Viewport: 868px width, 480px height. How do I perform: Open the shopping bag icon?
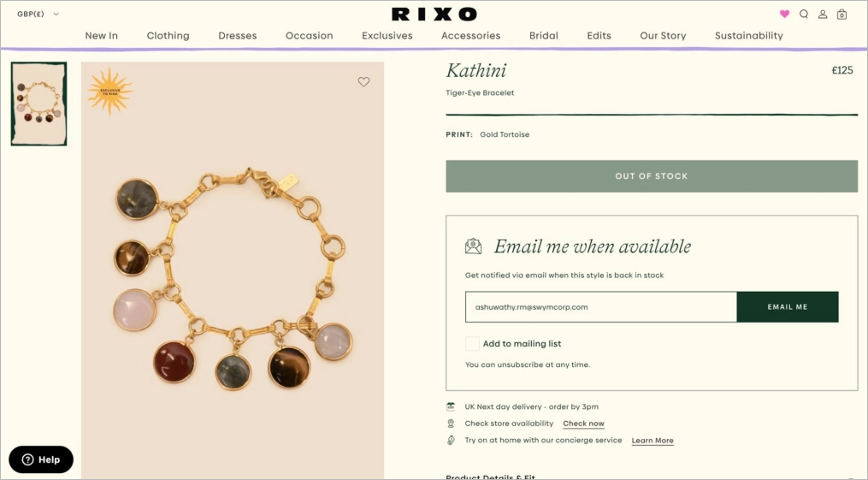(841, 14)
